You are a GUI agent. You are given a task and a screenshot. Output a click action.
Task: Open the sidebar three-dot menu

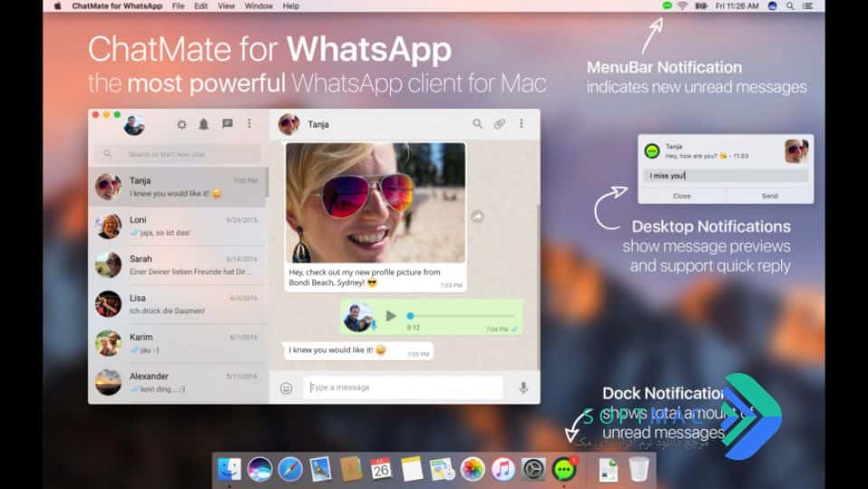point(250,123)
